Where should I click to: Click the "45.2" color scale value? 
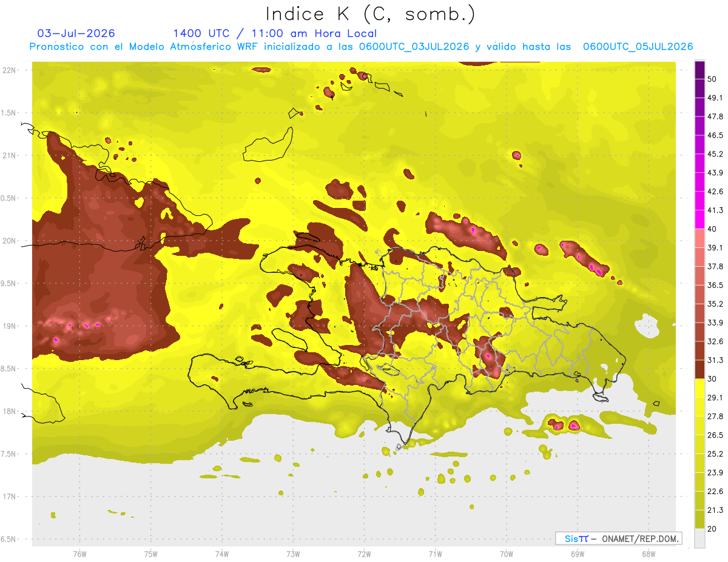click(x=715, y=154)
